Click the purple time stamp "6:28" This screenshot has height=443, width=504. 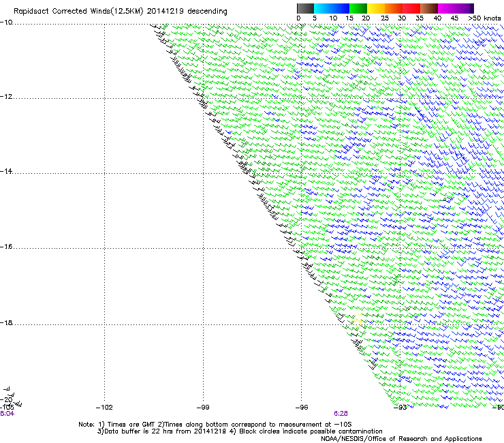341,414
